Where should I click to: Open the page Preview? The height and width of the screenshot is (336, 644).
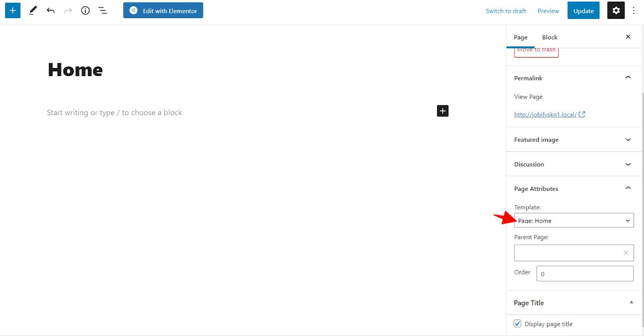(548, 11)
